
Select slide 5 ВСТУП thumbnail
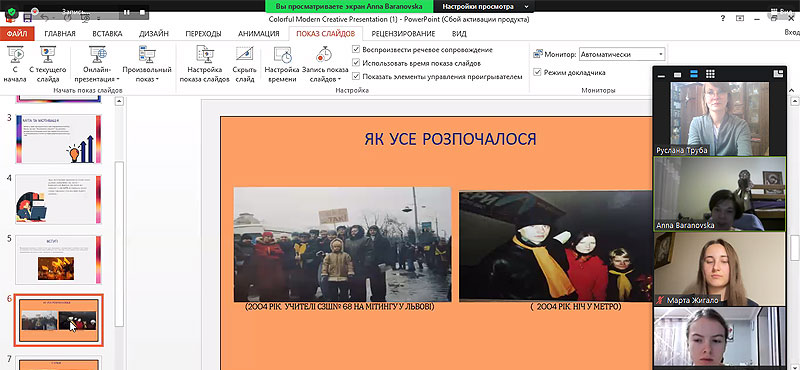pyautogui.click(x=58, y=260)
